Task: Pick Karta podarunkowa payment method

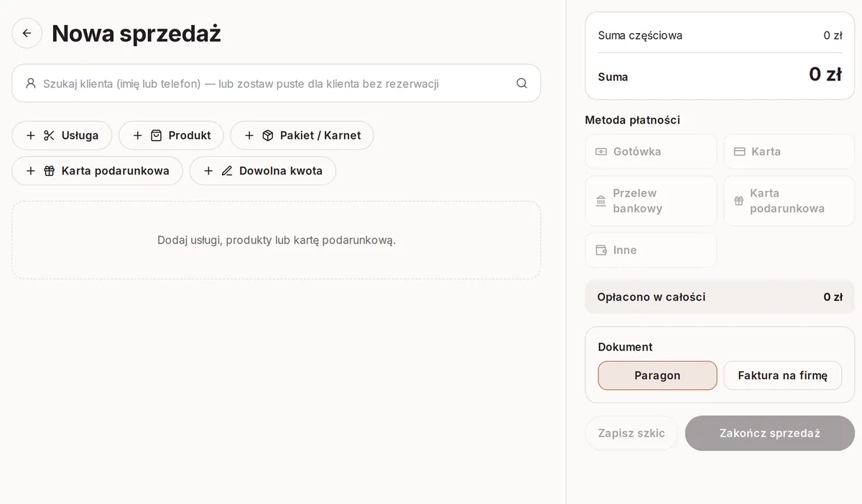Action: [x=789, y=201]
